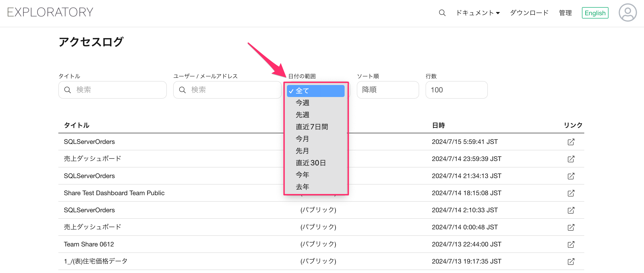Focus the タイトル search field
644x273 pixels.
pos(112,90)
